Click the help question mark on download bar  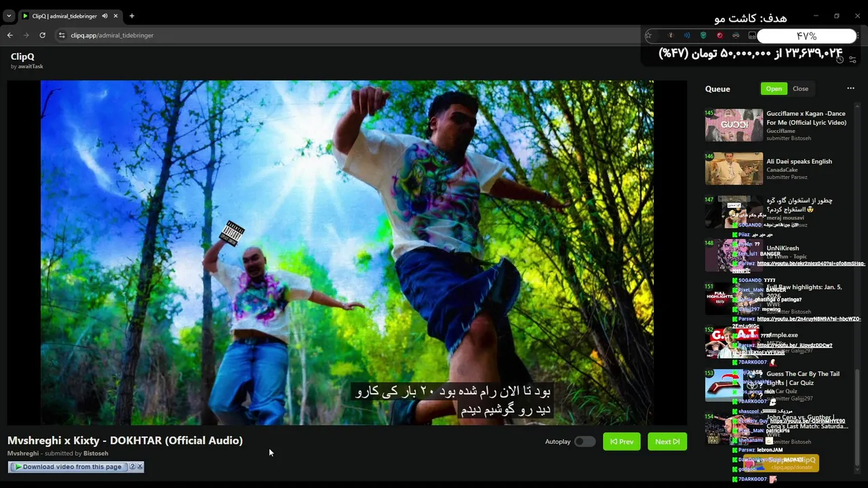click(x=132, y=466)
